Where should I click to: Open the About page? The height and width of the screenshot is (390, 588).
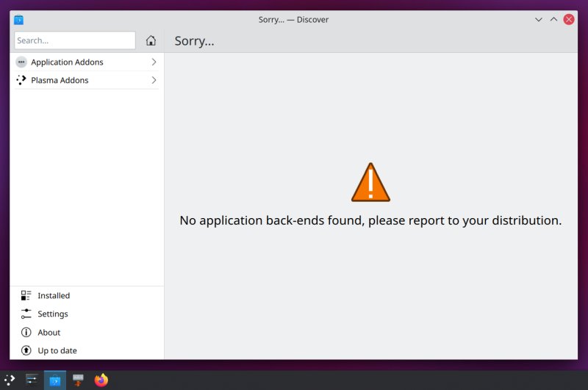(x=87, y=332)
